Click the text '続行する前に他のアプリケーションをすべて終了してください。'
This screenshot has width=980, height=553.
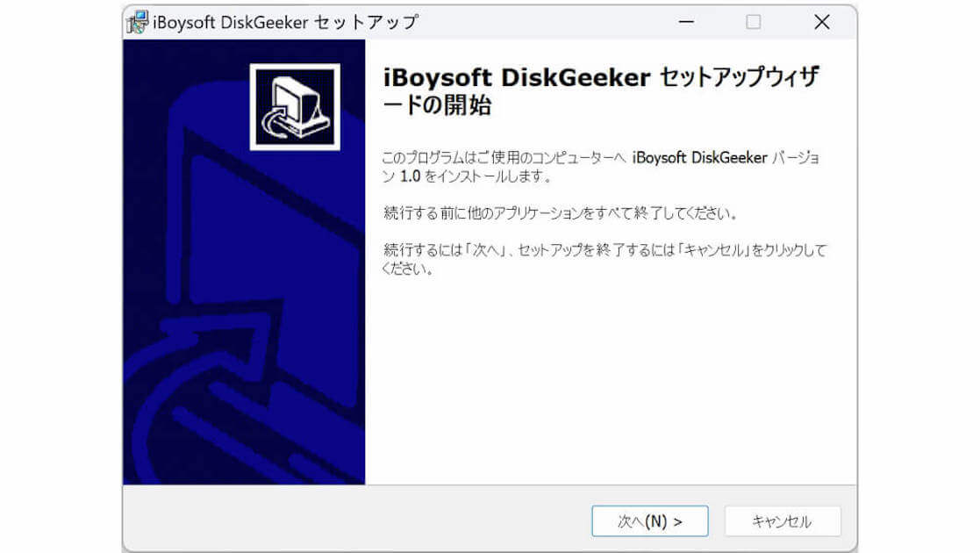pos(561,213)
